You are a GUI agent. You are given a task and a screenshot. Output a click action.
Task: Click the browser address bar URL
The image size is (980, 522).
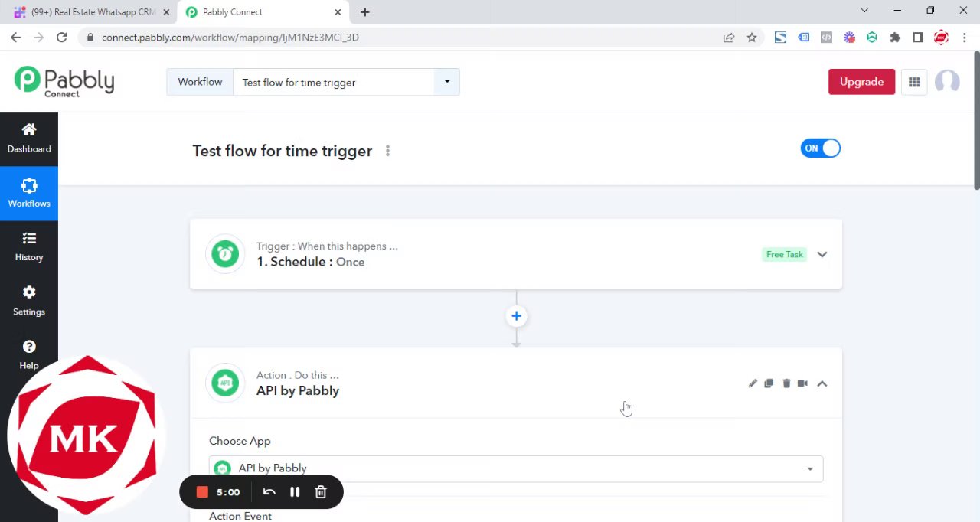pos(230,38)
